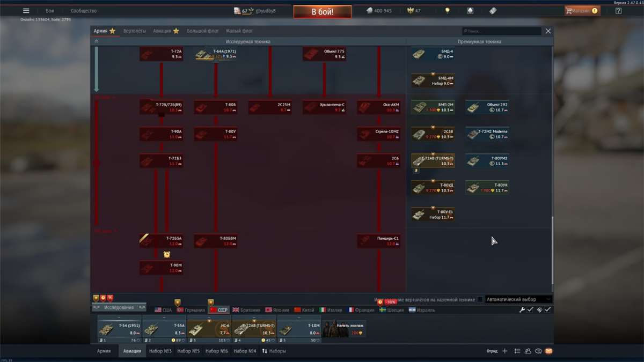Select the ИС-6 crew slot

point(209,329)
